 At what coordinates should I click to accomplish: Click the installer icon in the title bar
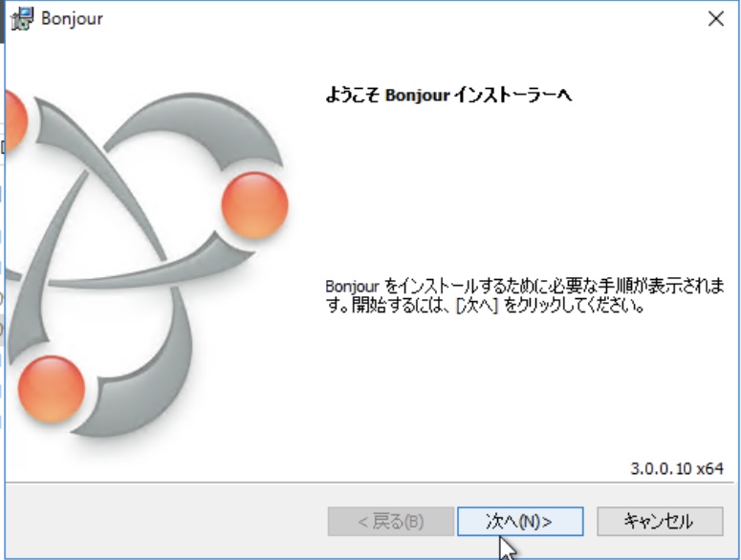pyautogui.click(x=22, y=19)
